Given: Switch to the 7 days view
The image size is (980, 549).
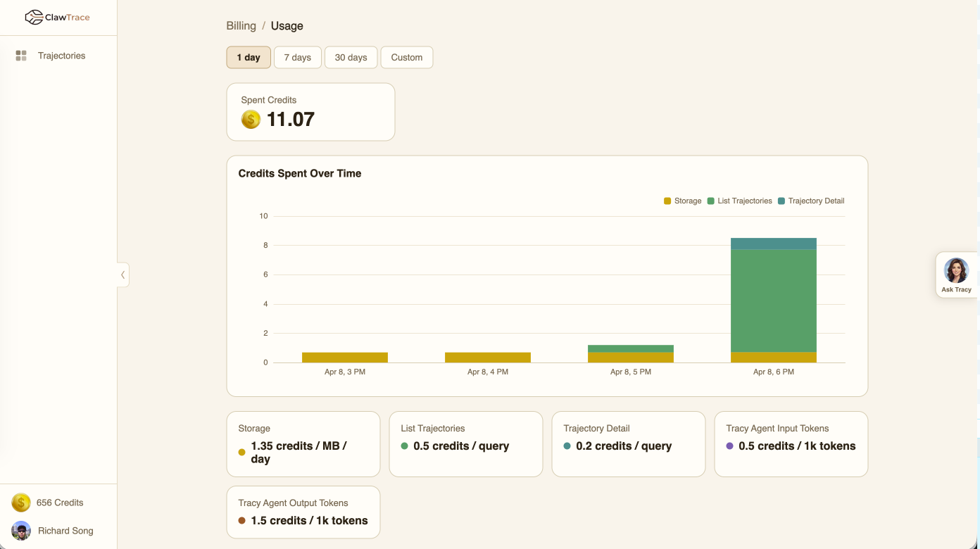Looking at the screenshot, I should (x=297, y=57).
